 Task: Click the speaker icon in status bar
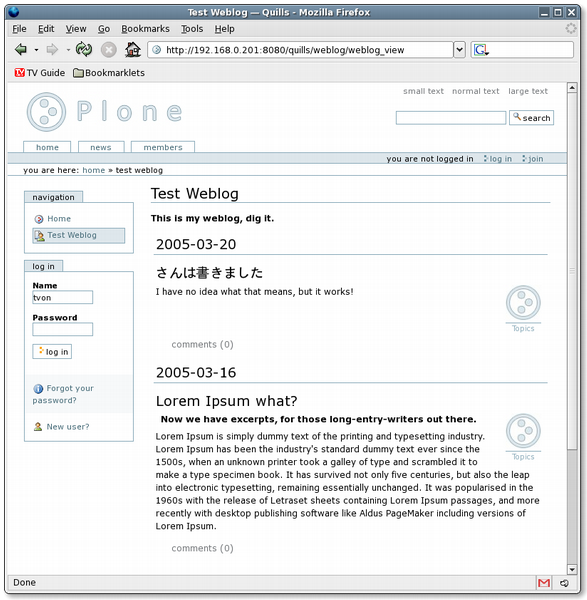tap(564, 583)
